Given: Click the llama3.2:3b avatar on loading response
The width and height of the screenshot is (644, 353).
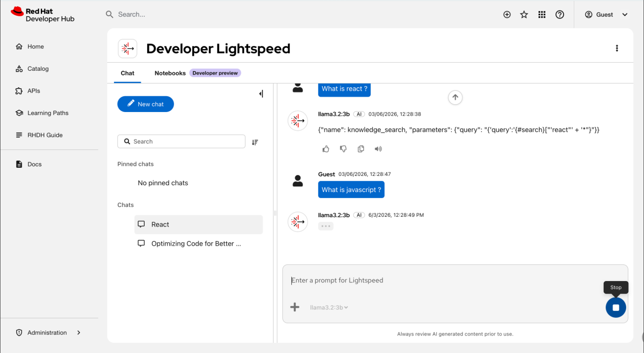Looking at the screenshot, I should [x=298, y=222].
